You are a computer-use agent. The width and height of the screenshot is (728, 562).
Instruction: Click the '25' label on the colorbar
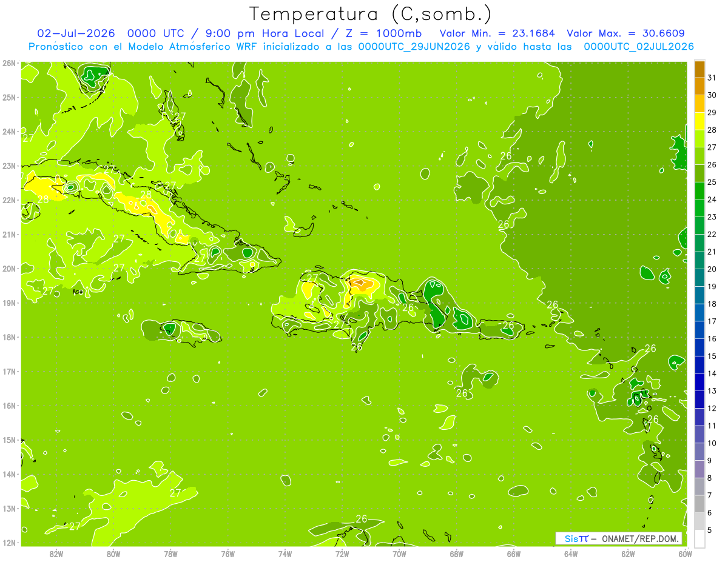tap(712, 182)
